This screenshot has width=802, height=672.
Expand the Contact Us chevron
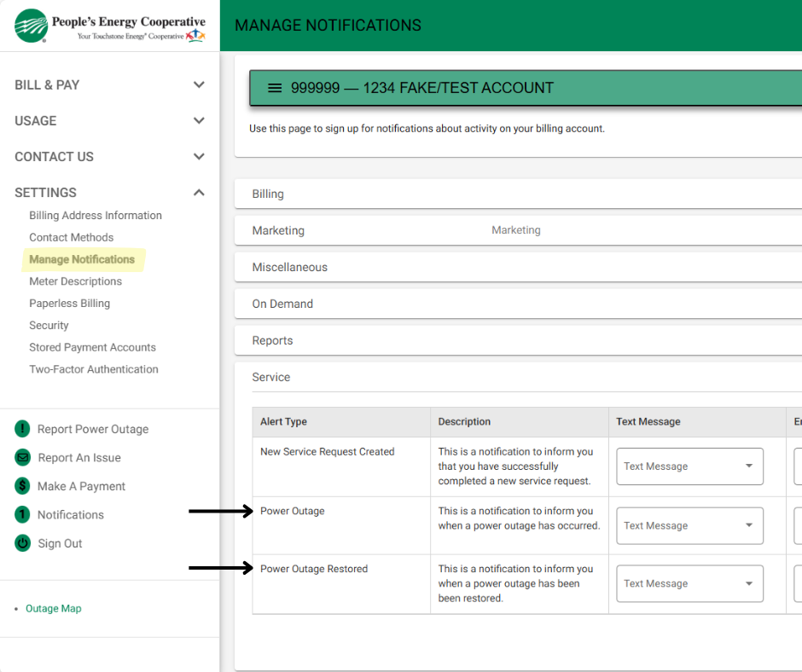[x=199, y=157]
